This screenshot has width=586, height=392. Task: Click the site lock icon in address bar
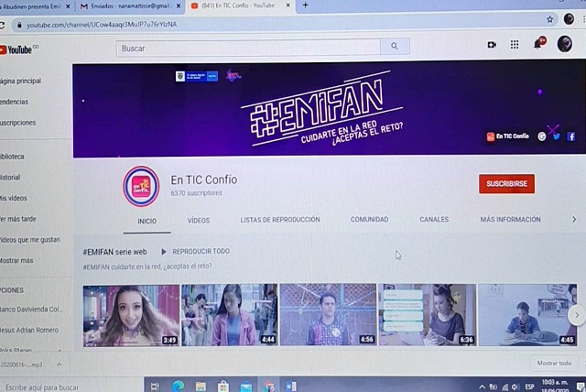pos(19,25)
